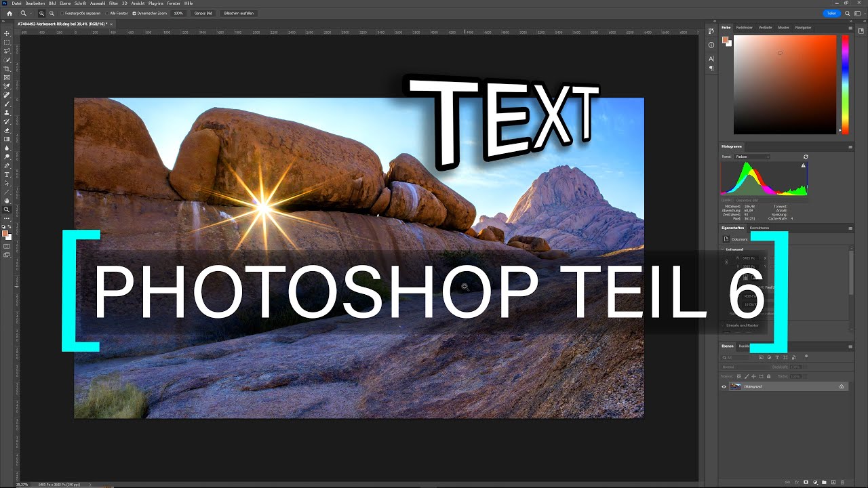Select the Frame tool
Image resolution: width=868 pixels, height=488 pixels.
pos(7,77)
